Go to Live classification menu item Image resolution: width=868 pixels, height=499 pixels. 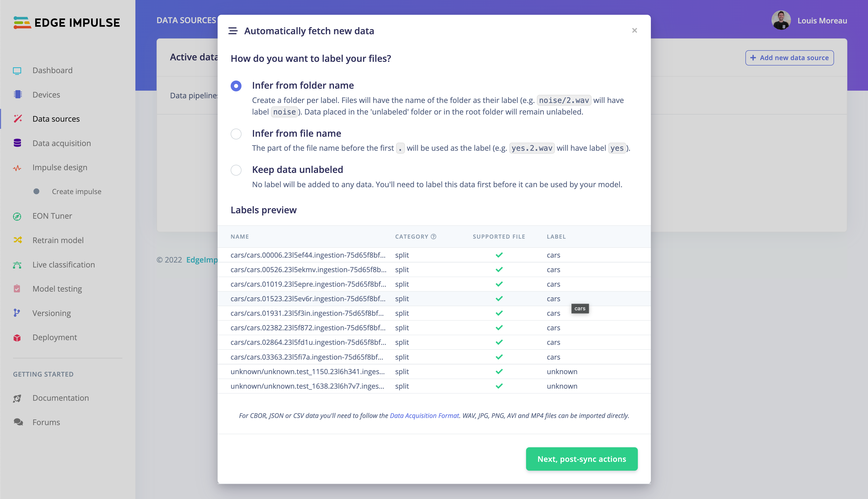[64, 265]
